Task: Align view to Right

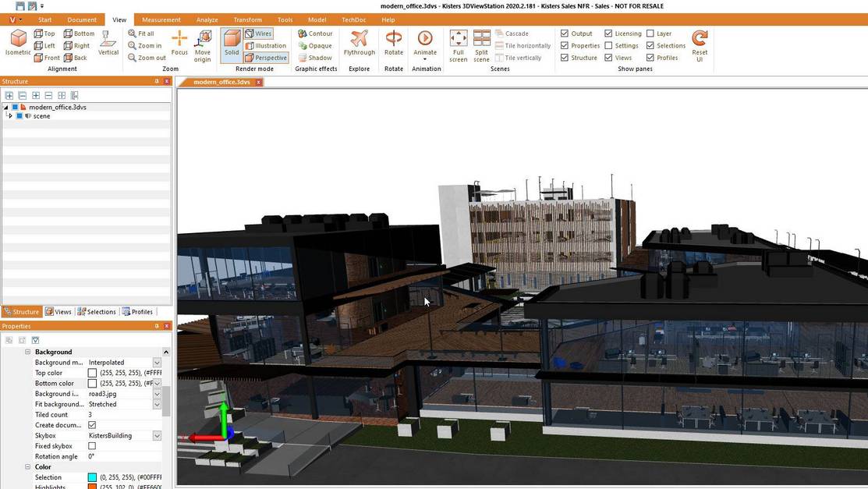Action: pyautogui.click(x=77, y=45)
